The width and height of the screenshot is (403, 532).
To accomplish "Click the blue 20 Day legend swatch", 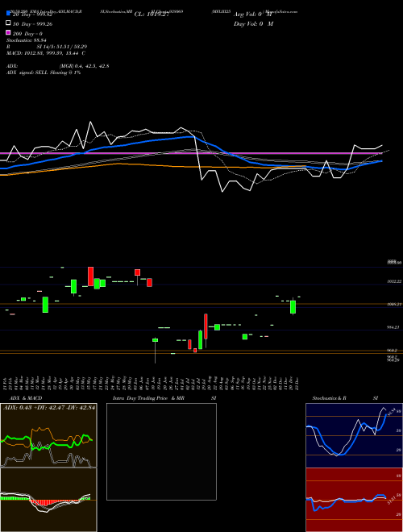I will tap(8, 13).
